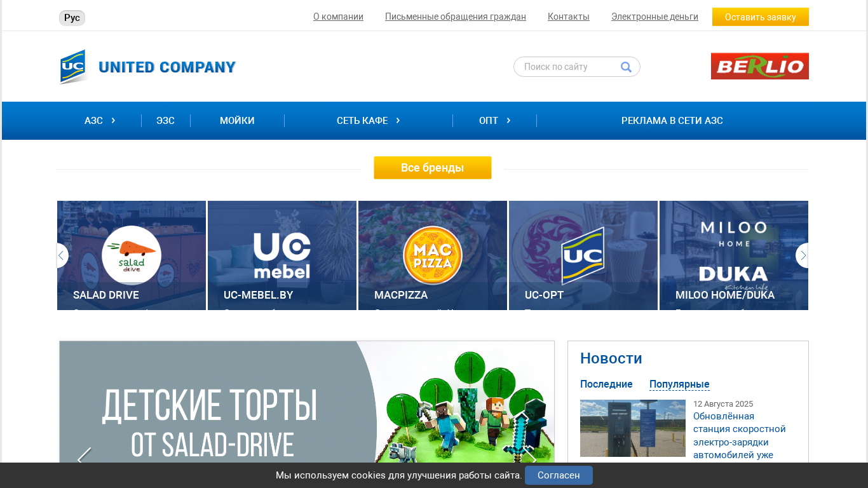
Task: Open РЕКЛАМА В СЕТИ АЗС menu item
Action: 672,121
